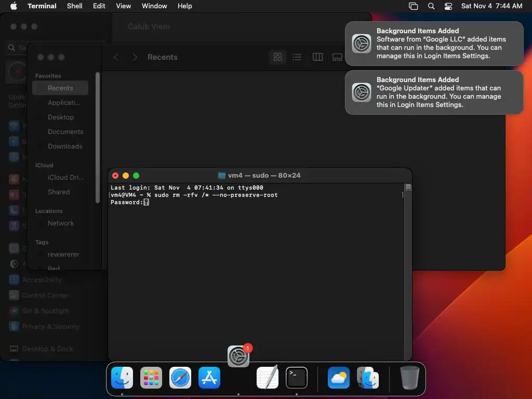Select Desktop in Finder sidebar
532x399 pixels.
point(60,117)
